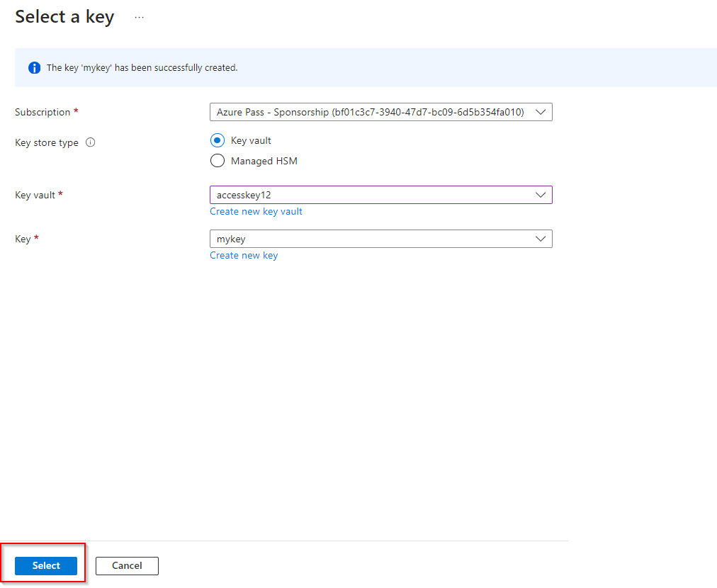The height and width of the screenshot is (588, 717).
Task: Click the chevron on accesskey12 field
Action: pos(541,195)
